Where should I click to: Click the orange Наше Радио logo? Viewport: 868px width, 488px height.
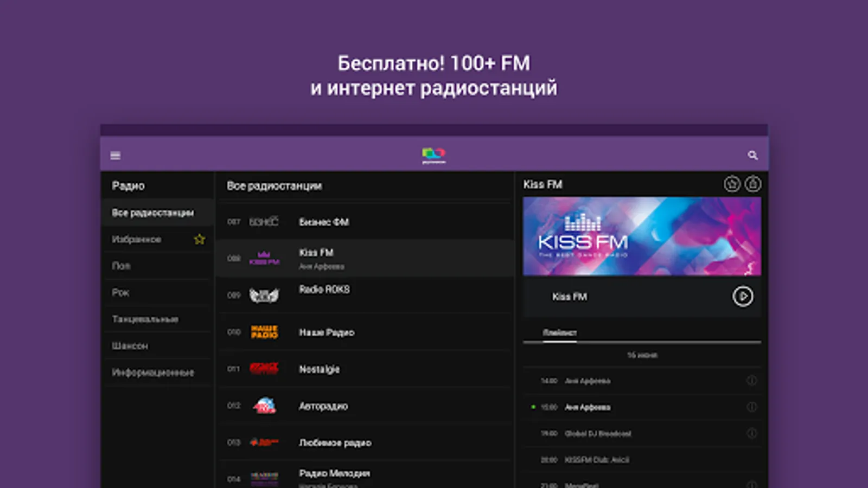pyautogui.click(x=264, y=332)
